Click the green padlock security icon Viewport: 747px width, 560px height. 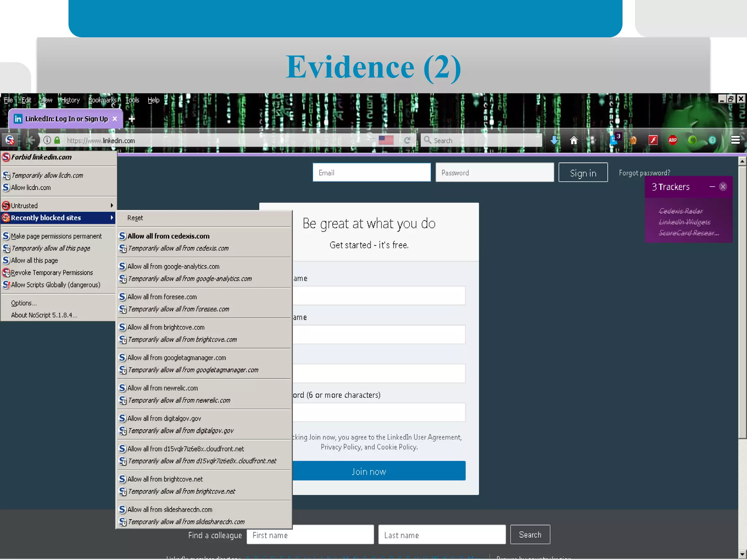pyautogui.click(x=57, y=140)
